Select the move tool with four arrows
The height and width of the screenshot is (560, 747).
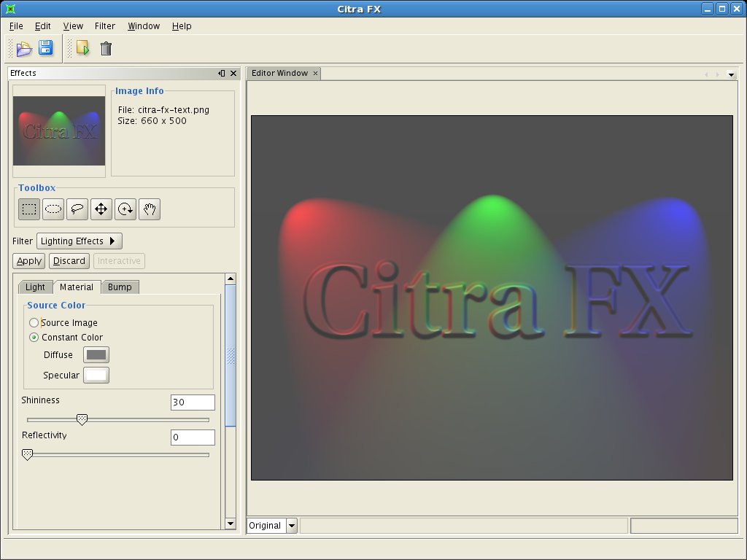[101, 209]
